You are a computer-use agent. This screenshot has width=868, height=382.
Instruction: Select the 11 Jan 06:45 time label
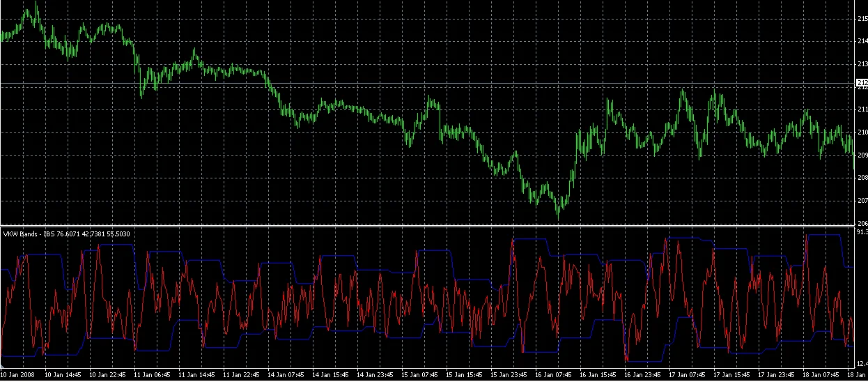(152, 375)
